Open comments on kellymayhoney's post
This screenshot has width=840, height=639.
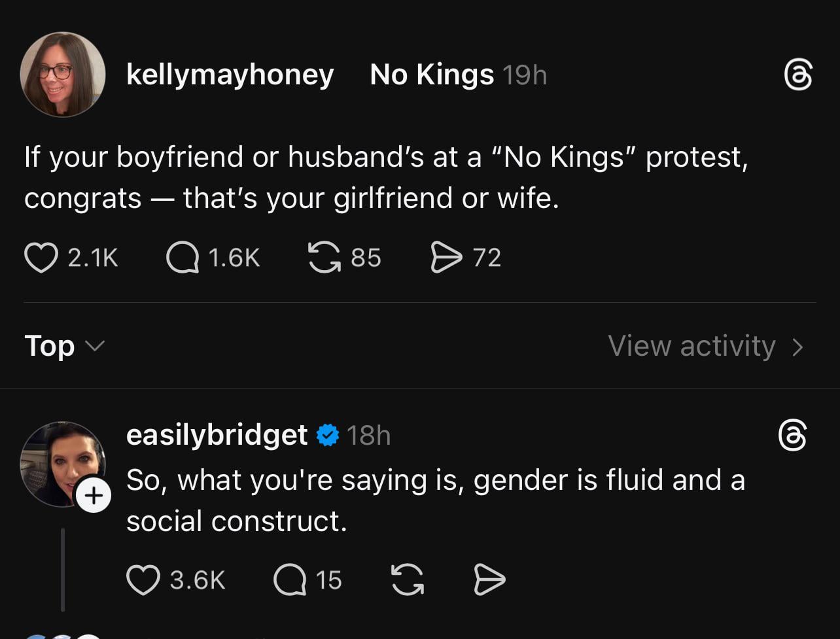(182, 258)
